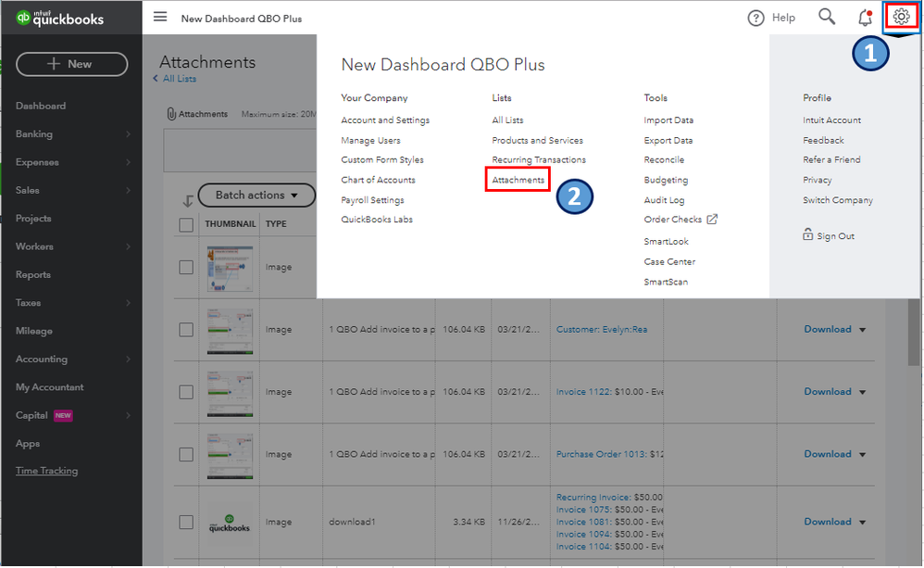This screenshot has height=568, width=924.
Task: Click the TYPE column header
Action: click(x=276, y=223)
